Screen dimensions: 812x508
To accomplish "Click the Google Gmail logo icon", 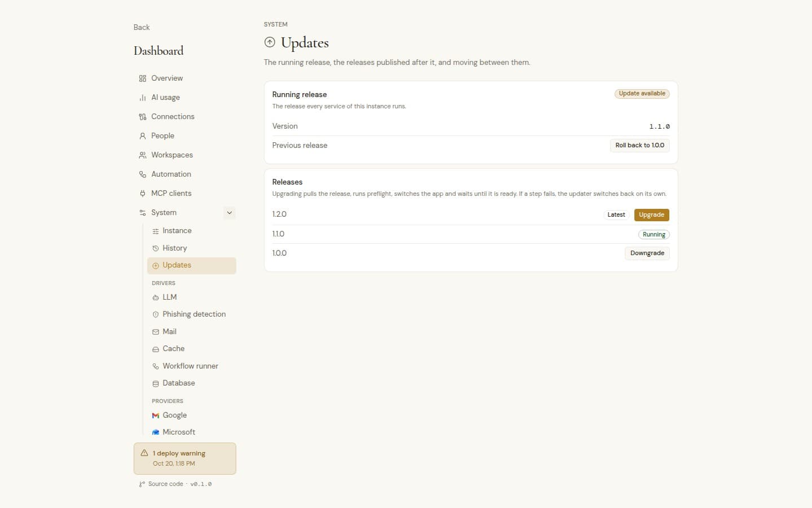I will tap(156, 415).
